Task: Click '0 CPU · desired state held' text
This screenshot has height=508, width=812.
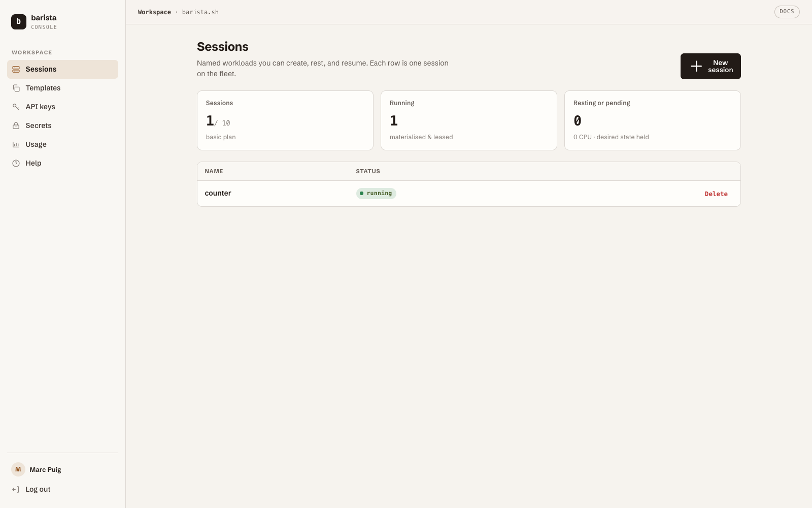Action: tap(611, 137)
